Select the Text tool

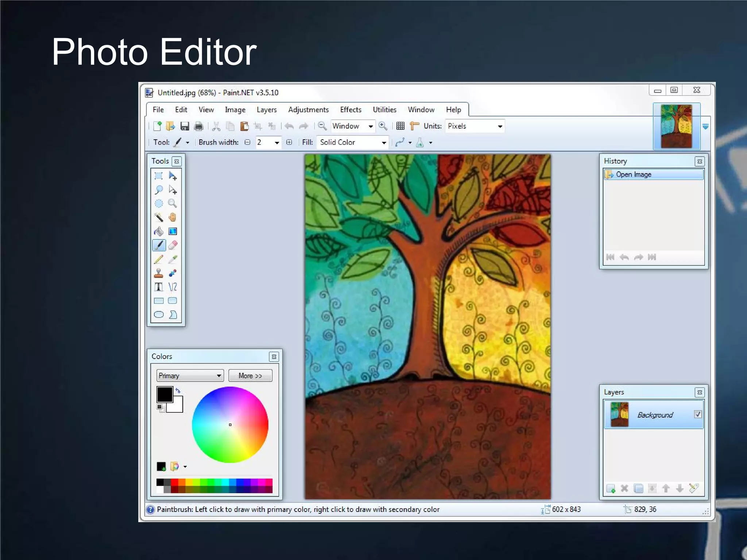coord(159,287)
